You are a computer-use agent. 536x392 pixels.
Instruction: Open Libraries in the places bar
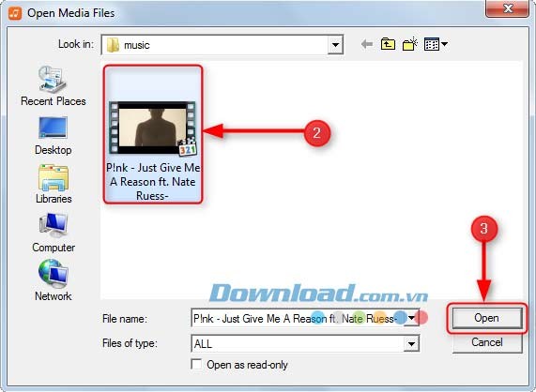coord(54,185)
